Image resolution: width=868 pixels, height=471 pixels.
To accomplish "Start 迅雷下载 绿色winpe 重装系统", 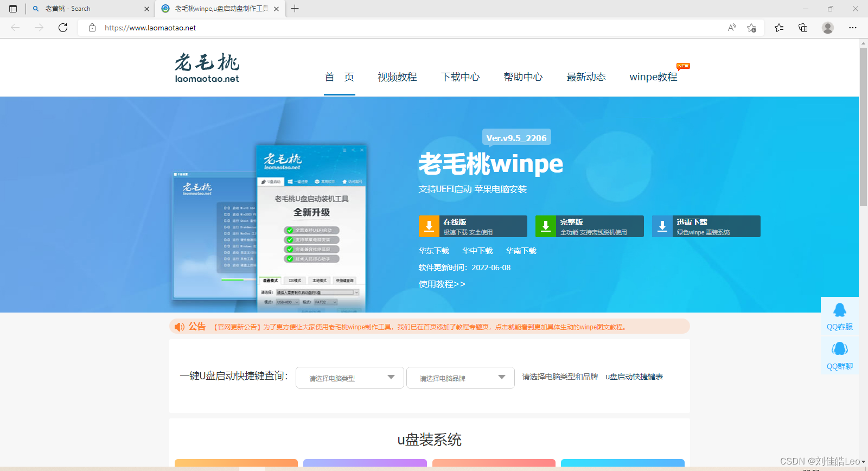I will pyautogui.click(x=706, y=226).
